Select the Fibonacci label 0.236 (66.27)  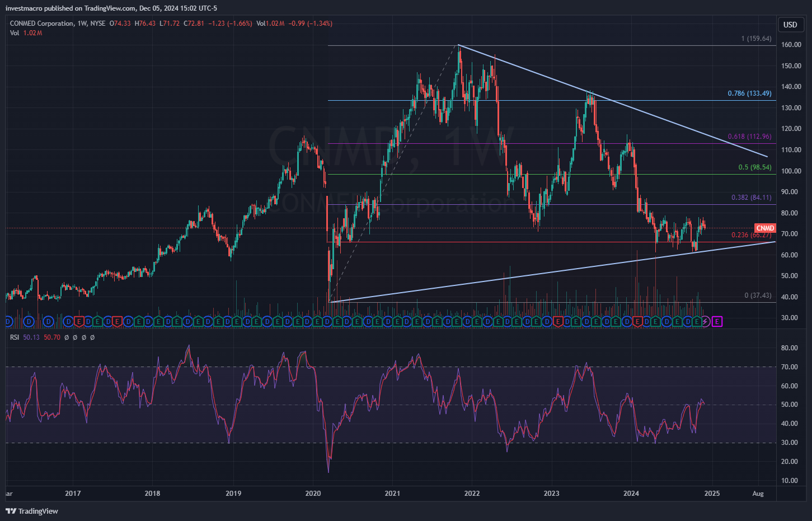(x=752, y=235)
